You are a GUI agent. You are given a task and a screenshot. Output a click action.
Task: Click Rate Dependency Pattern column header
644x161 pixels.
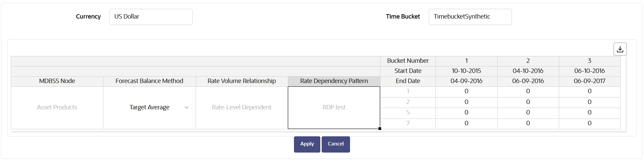tap(334, 81)
